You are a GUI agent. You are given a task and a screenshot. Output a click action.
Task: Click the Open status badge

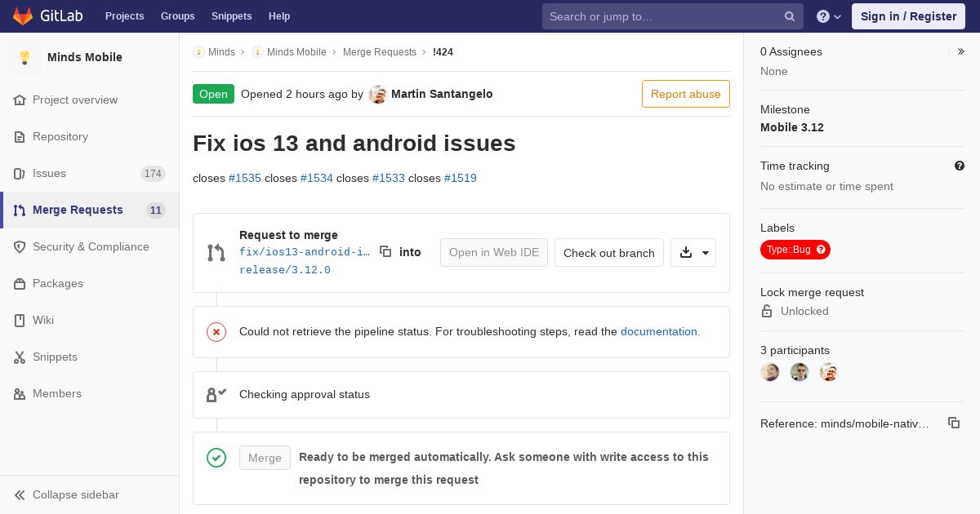(213, 94)
